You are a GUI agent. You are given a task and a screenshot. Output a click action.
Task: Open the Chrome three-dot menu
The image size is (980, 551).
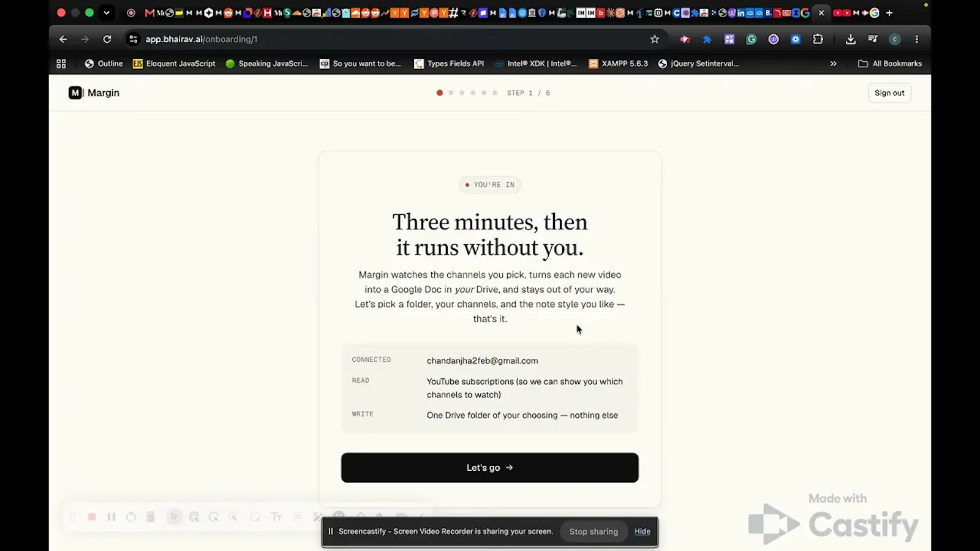(917, 39)
